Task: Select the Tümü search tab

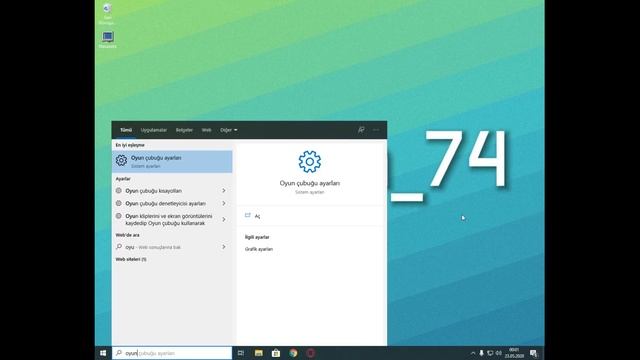Action: point(126,130)
